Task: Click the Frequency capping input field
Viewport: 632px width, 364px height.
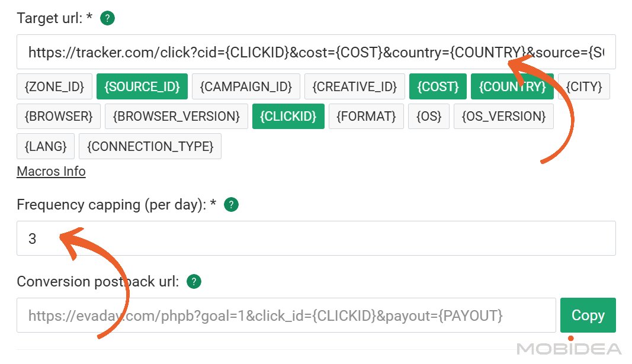Action: 316,239
